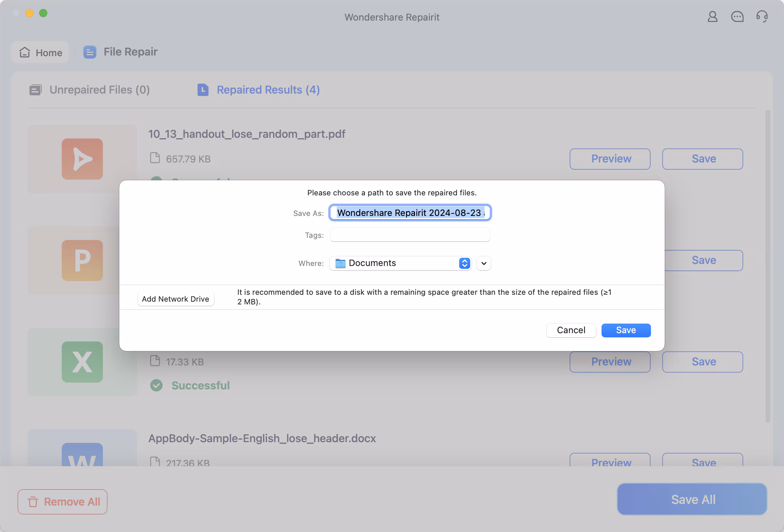Screen dimensions: 784x532
Task: Click Add Network Drive button
Action: pos(176,299)
